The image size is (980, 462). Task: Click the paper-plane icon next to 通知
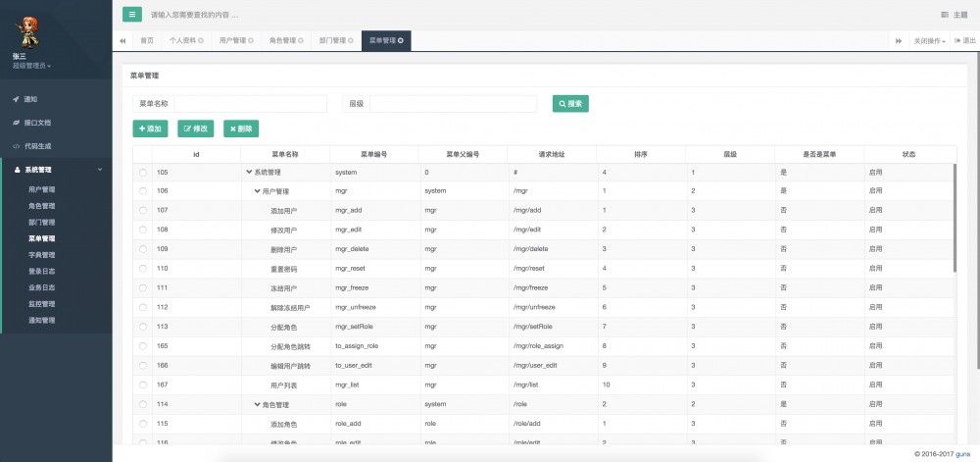[x=16, y=99]
